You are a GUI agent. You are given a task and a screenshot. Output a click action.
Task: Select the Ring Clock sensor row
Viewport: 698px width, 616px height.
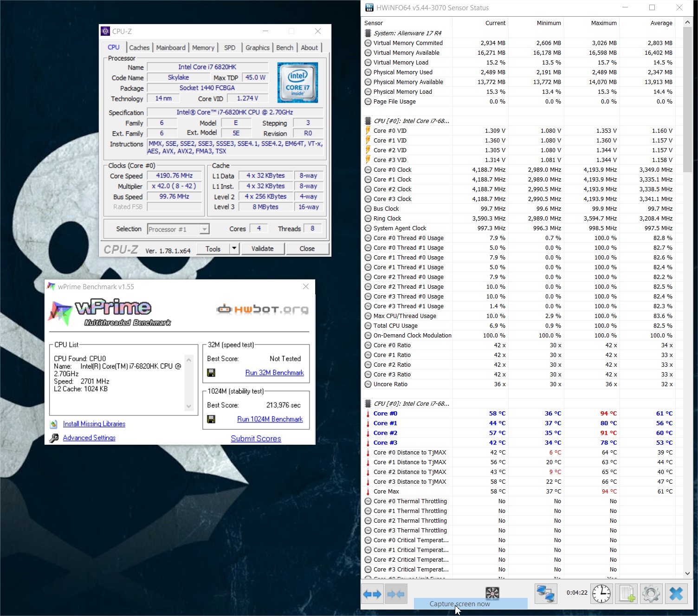point(522,218)
